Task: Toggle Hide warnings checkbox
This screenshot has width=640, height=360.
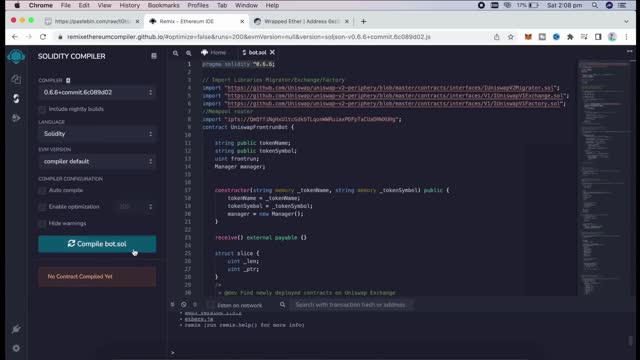Action: tap(42, 224)
